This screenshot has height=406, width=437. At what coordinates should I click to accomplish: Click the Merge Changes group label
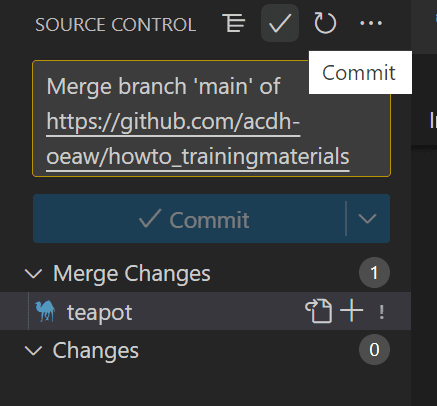[132, 274]
